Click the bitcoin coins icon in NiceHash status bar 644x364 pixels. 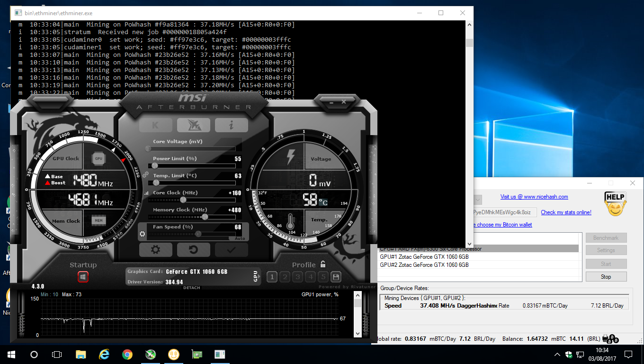tap(611, 339)
